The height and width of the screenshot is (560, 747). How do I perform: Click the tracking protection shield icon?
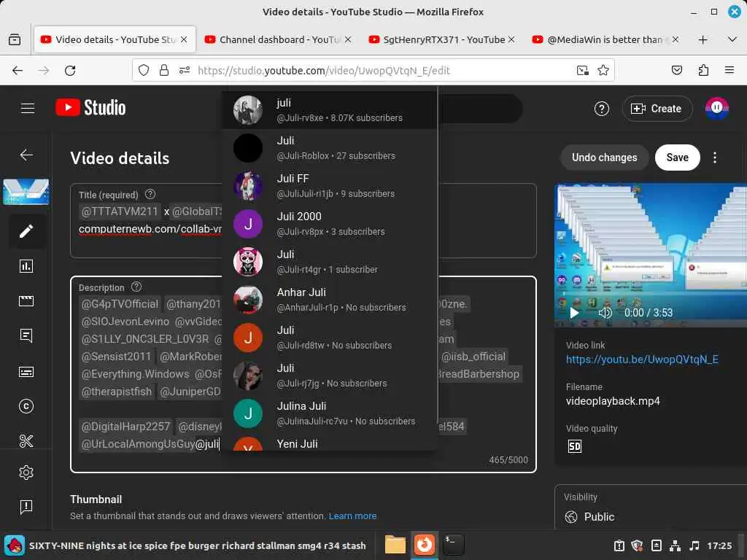click(x=144, y=71)
